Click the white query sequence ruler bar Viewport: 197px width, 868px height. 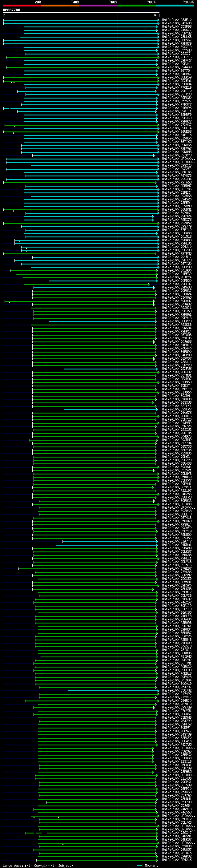pyautogui.click(x=81, y=12)
